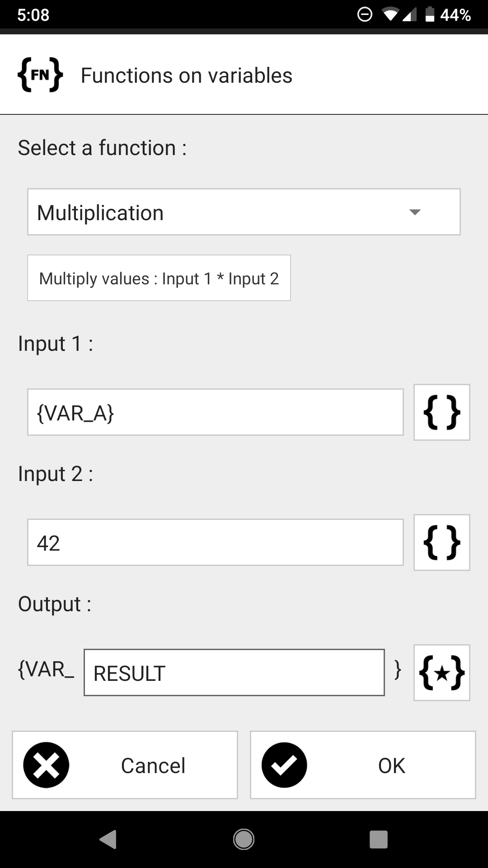Tap the 'Multiply values : Input 1 * Input 2' description
Image resolution: width=488 pixels, height=868 pixels.
[159, 278]
